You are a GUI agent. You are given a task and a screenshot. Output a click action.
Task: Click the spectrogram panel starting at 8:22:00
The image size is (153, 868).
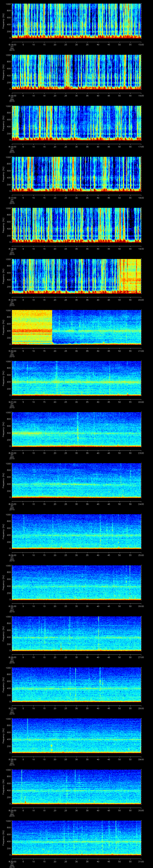coord(77,429)
